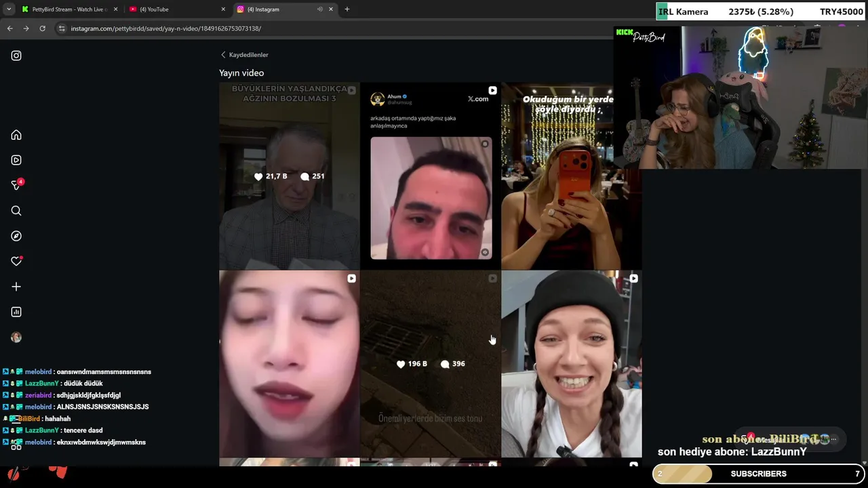Viewport: 868px width, 488px height.
Task: Click LazzBunnY's tencere dasd chat message
Action: (52, 430)
